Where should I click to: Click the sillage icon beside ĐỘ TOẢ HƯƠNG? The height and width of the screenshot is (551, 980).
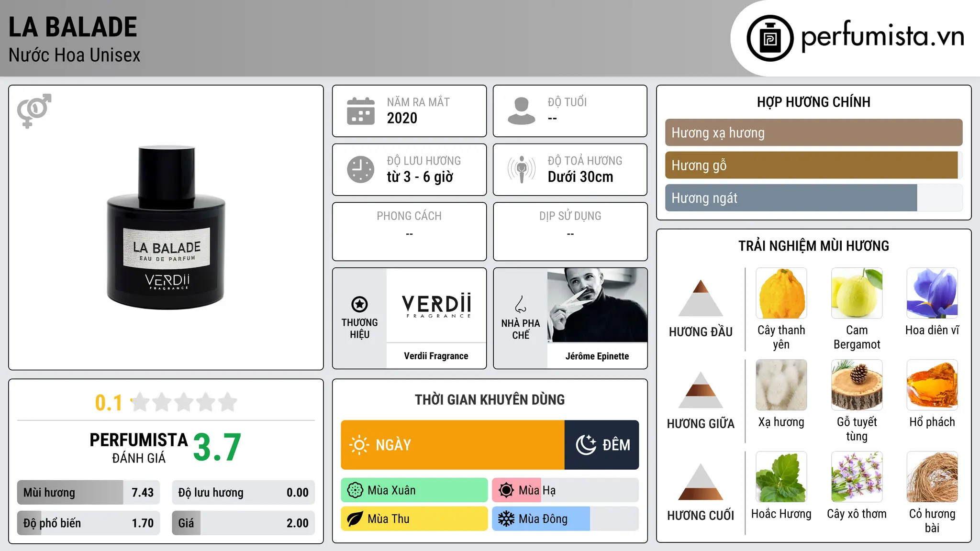click(522, 169)
